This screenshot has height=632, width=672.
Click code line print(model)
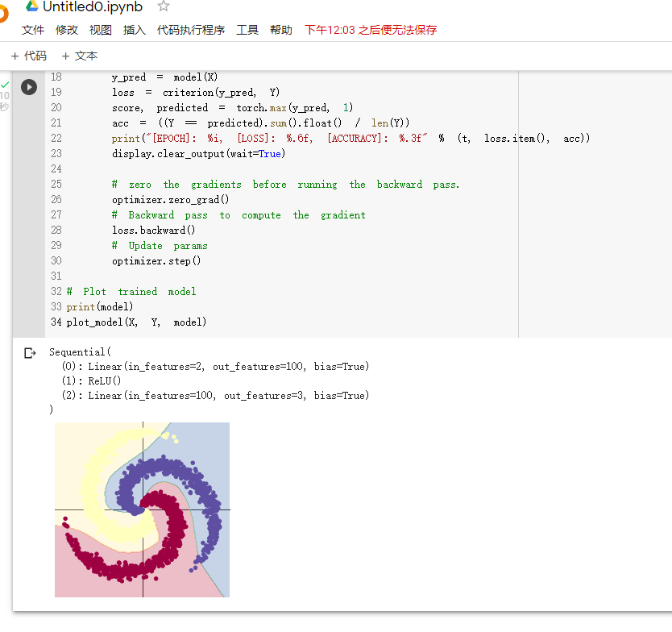pos(100,307)
